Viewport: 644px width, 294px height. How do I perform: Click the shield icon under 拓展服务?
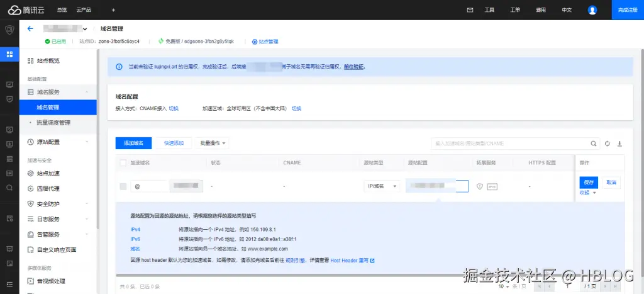tap(479, 187)
